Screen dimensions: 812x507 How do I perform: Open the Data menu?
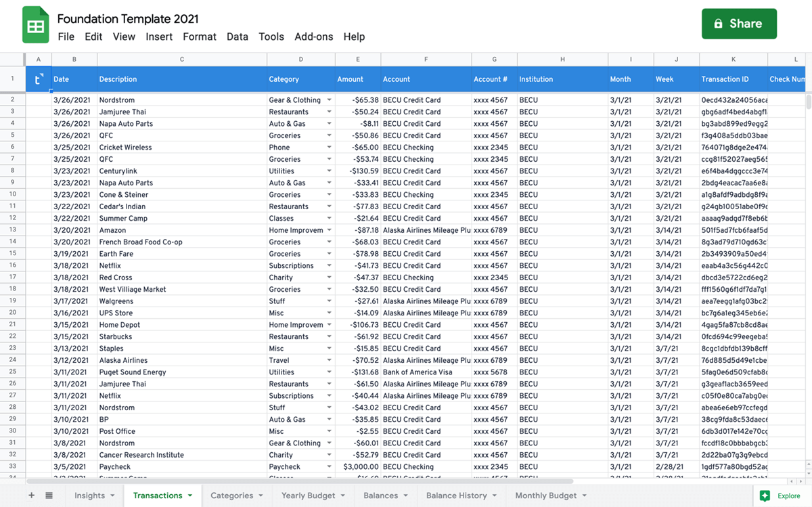238,37
